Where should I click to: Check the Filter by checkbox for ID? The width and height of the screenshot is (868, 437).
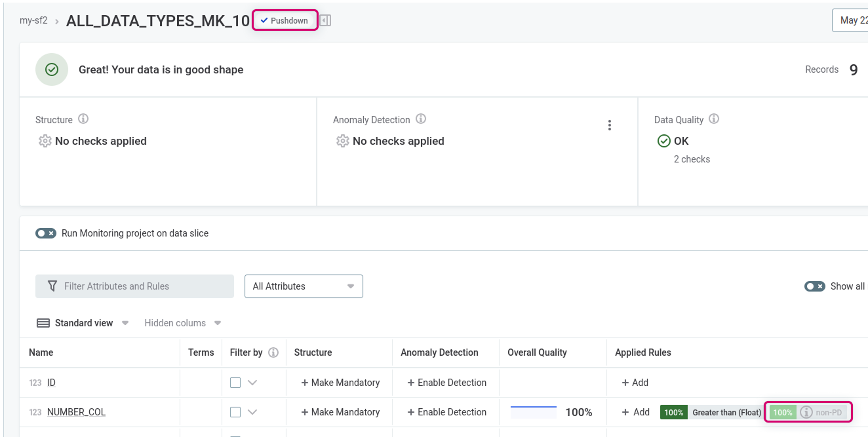pos(235,383)
